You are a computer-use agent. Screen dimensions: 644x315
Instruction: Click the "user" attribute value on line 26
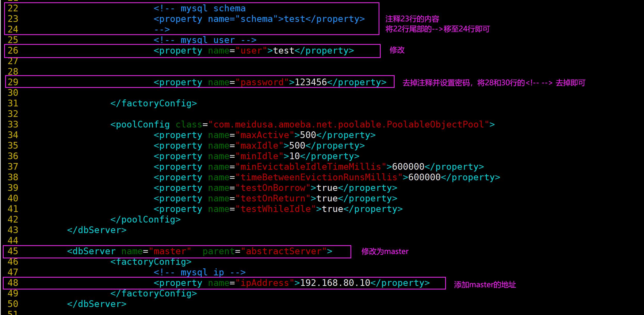pos(251,51)
